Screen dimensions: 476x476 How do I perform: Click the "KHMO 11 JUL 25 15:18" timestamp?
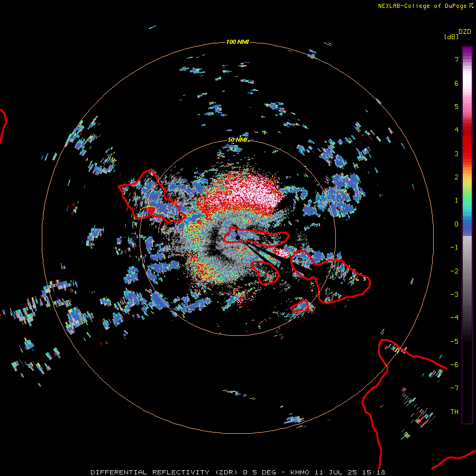pyautogui.click(x=337, y=472)
